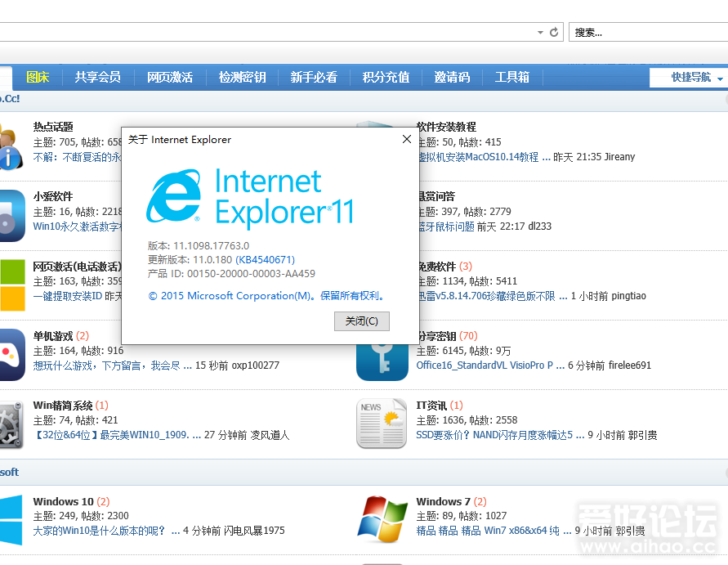Go to 工具箱 in navigation bar
Viewport: 728px width, 565px height.
coord(511,78)
